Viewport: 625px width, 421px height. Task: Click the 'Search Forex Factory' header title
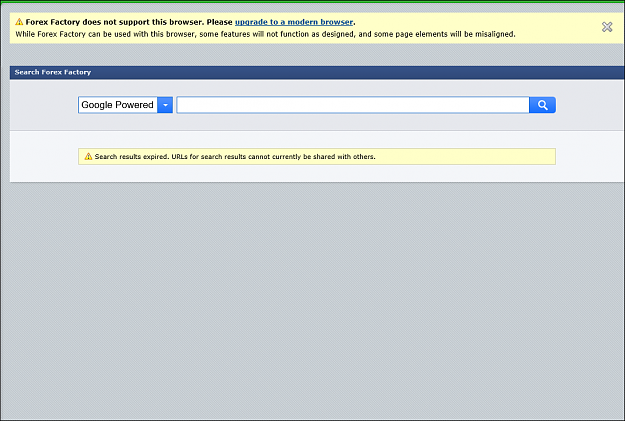tap(53, 72)
